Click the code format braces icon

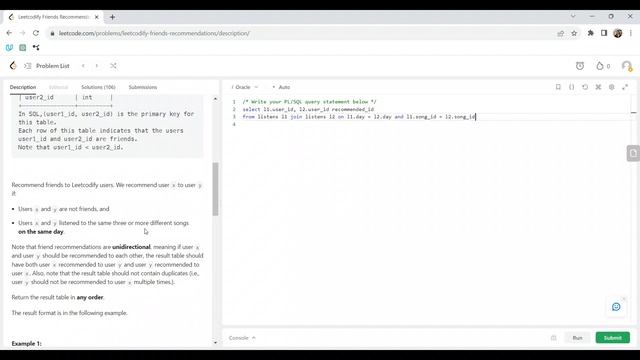click(x=571, y=87)
